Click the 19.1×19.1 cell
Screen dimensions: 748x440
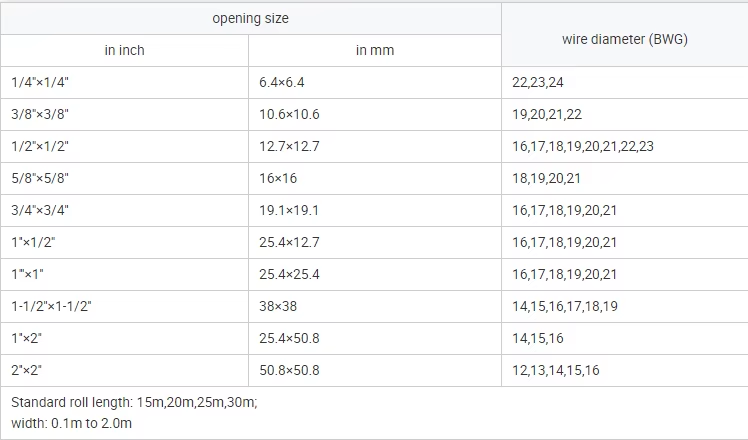tap(375, 210)
